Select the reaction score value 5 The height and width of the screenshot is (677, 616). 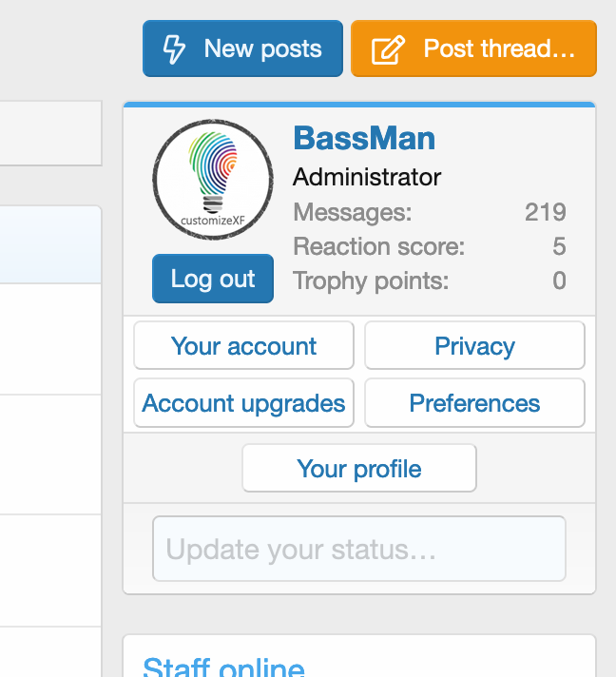[x=559, y=247]
